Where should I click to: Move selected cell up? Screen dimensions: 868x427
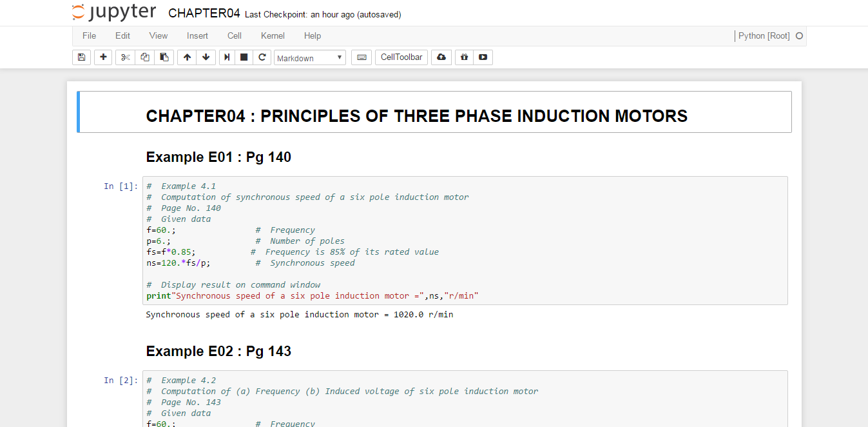click(187, 57)
